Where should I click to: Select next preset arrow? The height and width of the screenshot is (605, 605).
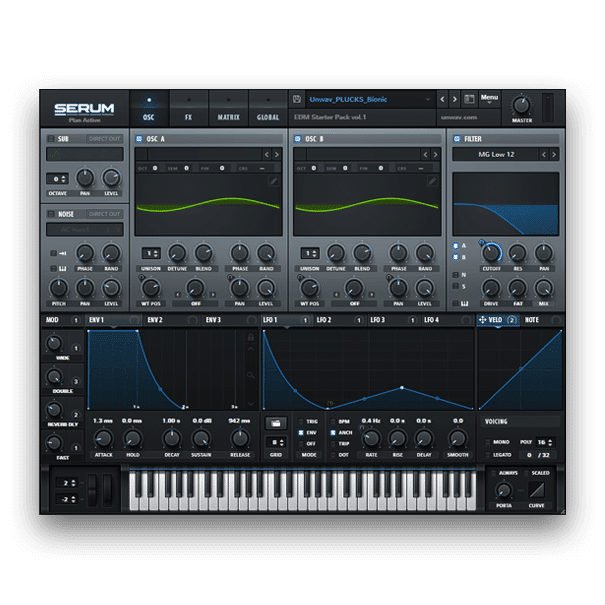tap(455, 99)
